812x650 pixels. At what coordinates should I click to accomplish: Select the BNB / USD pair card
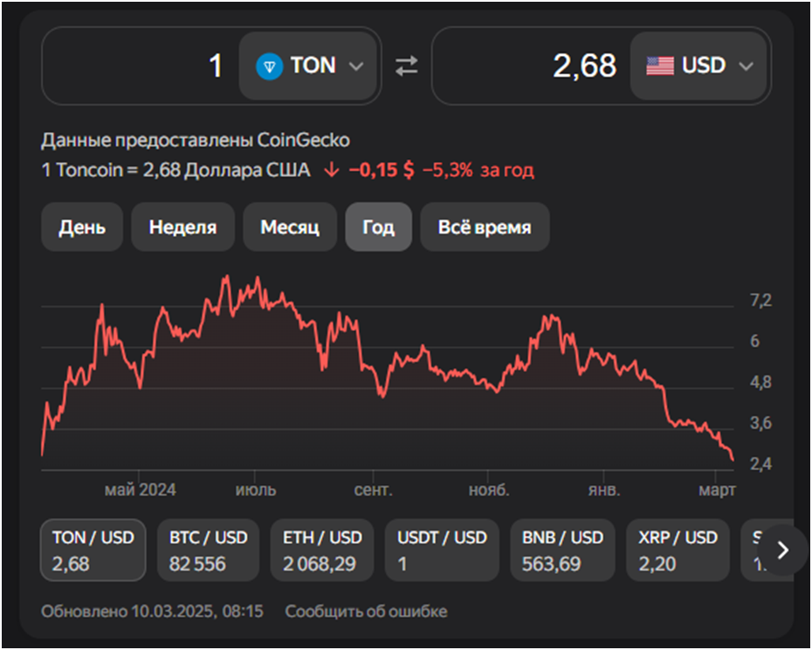[563, 550]
